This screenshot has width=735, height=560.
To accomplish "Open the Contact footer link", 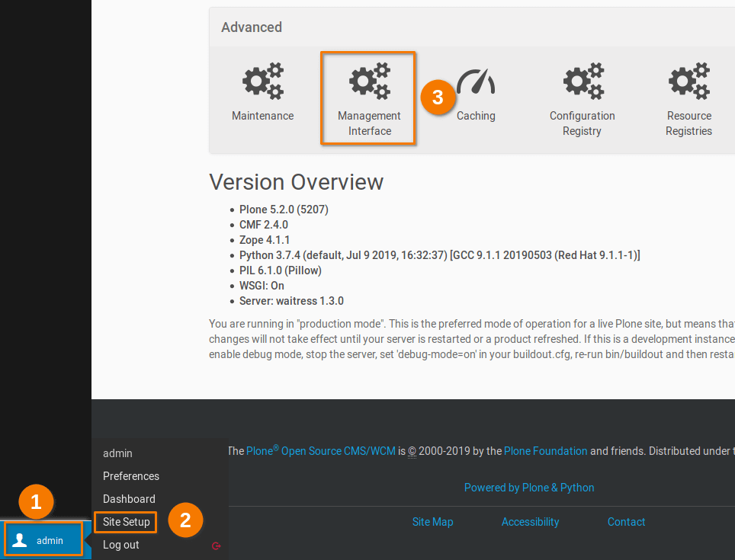I will (x=626, y=522).
